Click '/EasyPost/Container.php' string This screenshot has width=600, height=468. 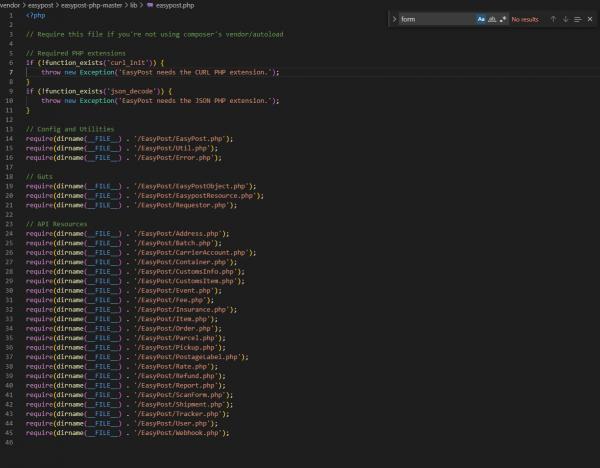pyautogui.click(x=182, y=262)
